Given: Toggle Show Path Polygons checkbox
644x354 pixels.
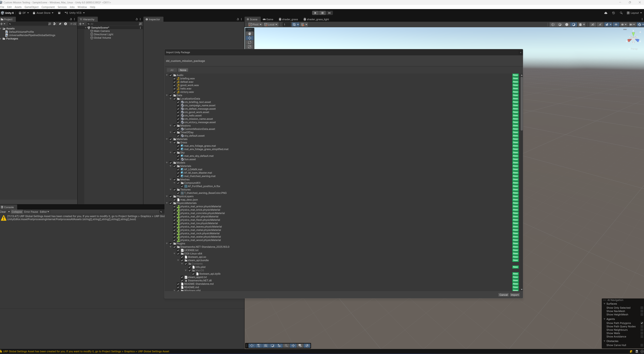Looking at the screenshot, I should 642,323.
